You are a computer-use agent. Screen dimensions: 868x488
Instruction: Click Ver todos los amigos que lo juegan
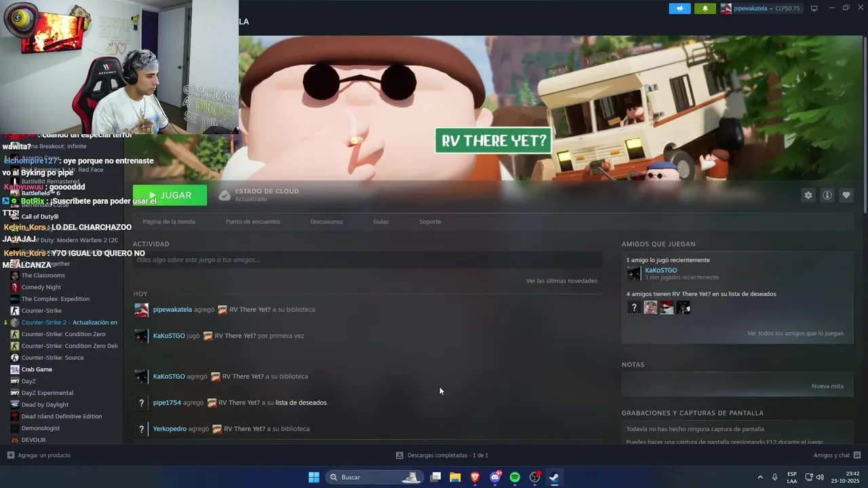pos(795,333)
